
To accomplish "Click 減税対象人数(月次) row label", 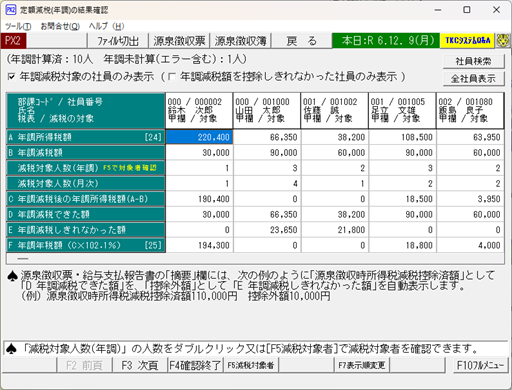I will (86, 183).
